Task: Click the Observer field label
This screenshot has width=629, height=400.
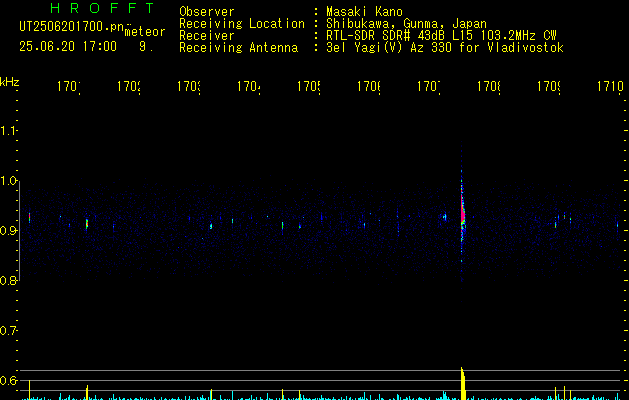Action: point(207,11)
